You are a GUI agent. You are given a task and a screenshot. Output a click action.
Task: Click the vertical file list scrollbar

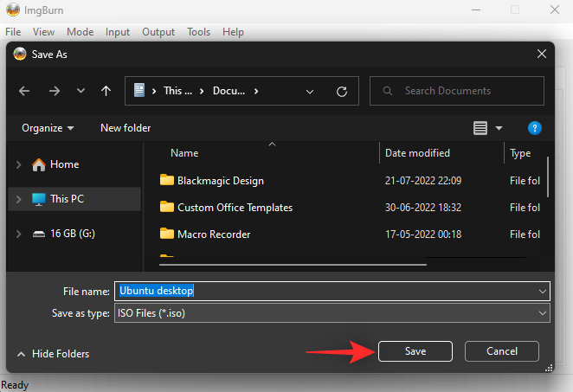(548, 177)
